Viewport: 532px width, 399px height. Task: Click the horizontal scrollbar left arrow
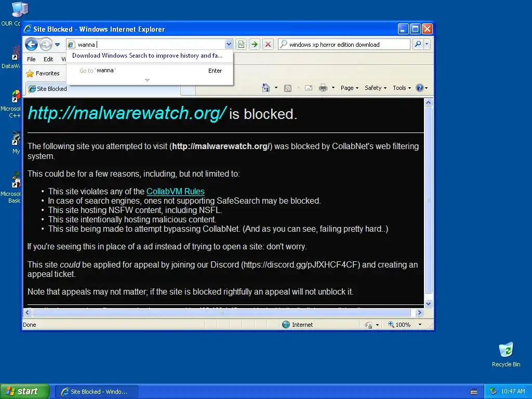[x=28, y=312]
